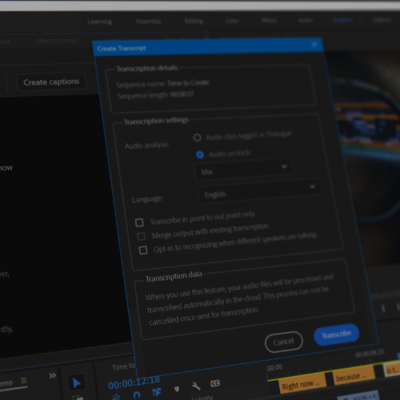
Task: Click the CC caption track options icon
Action: (x=215, y=383)
